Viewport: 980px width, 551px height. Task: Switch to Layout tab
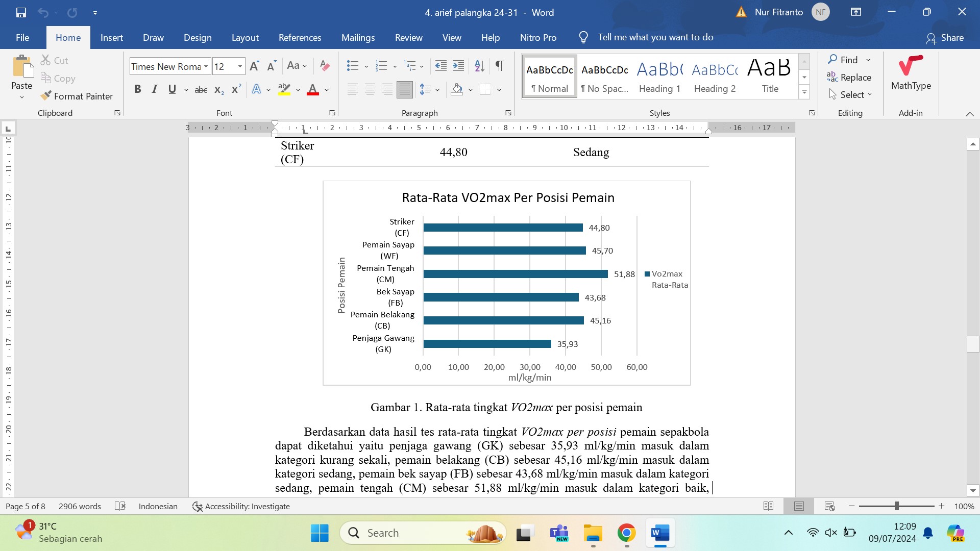[245, 38]
